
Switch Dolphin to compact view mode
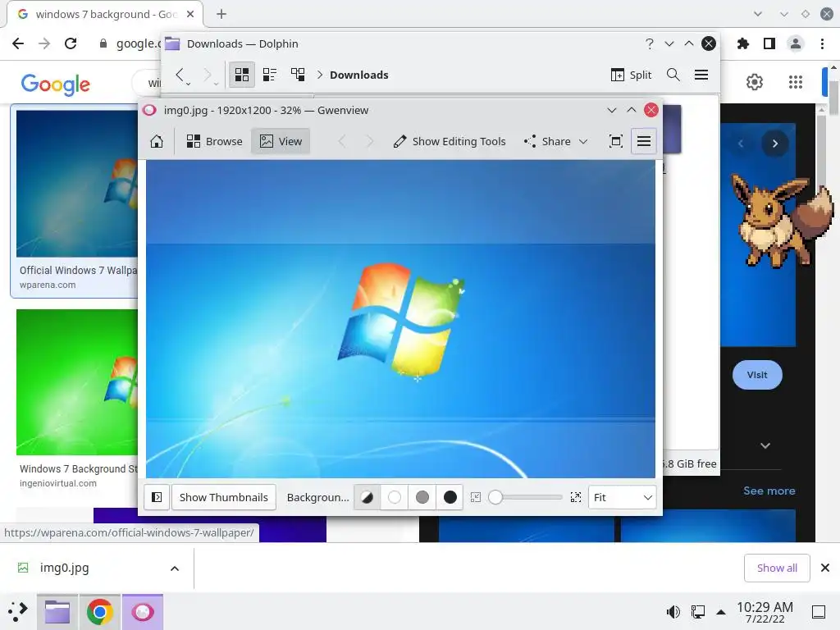point(269,75)
